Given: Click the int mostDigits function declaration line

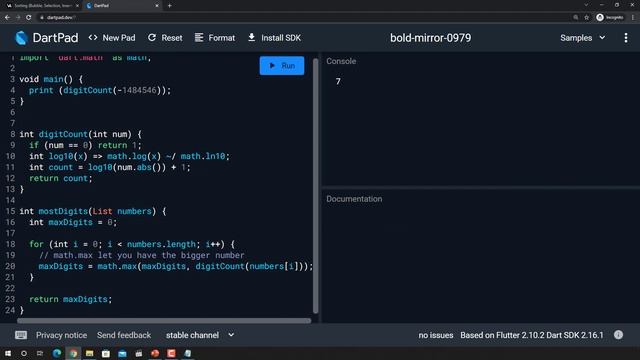Looking at the screenshot, I should [x=93, y=211].
